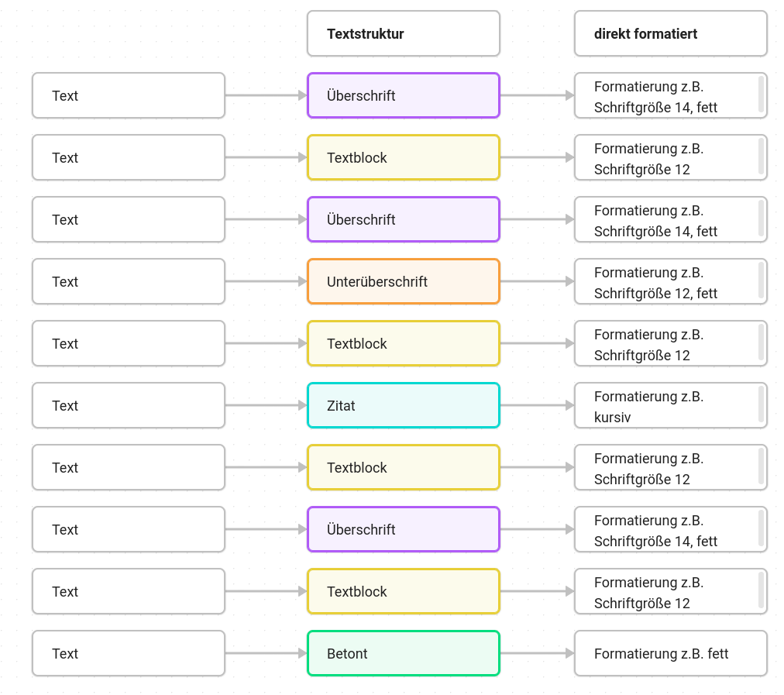This screenshot has height=695, width=784.
Task: Select the Textblock box directly above Betont
Action: (x=404, y=591)
